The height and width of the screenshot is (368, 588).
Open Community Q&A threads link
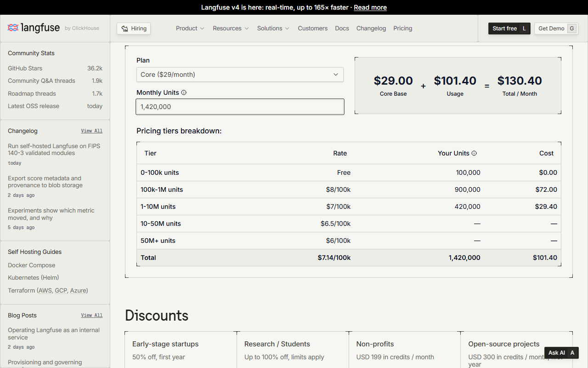point(55,81)
